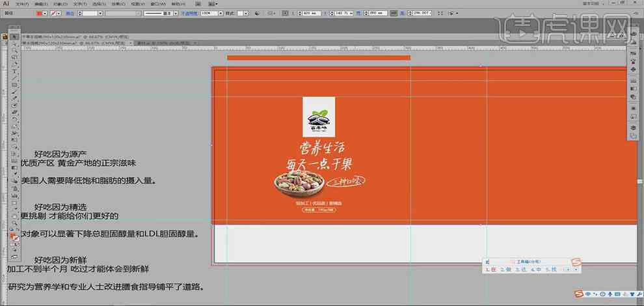
Task: Select the Hand tool in toolbox
Action: (14, 216)
